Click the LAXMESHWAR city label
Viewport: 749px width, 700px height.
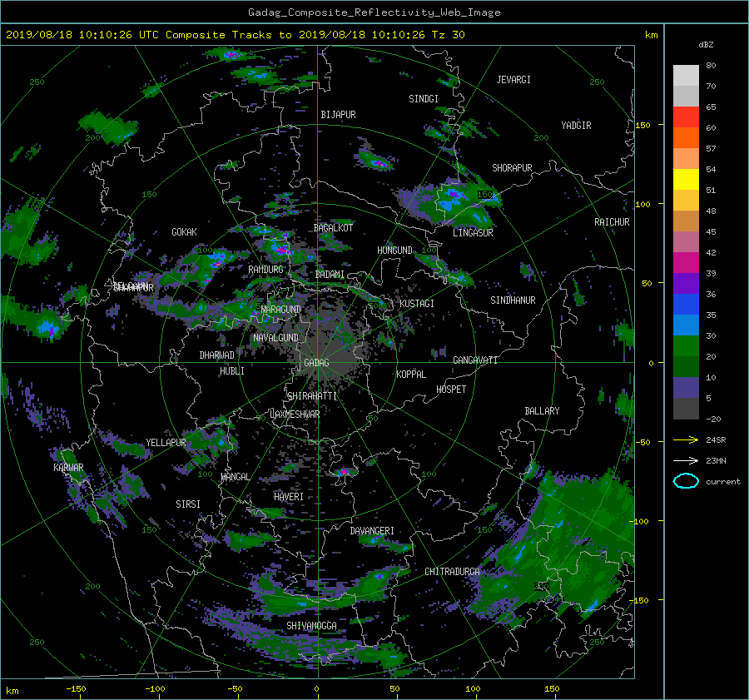pos(295,415)
